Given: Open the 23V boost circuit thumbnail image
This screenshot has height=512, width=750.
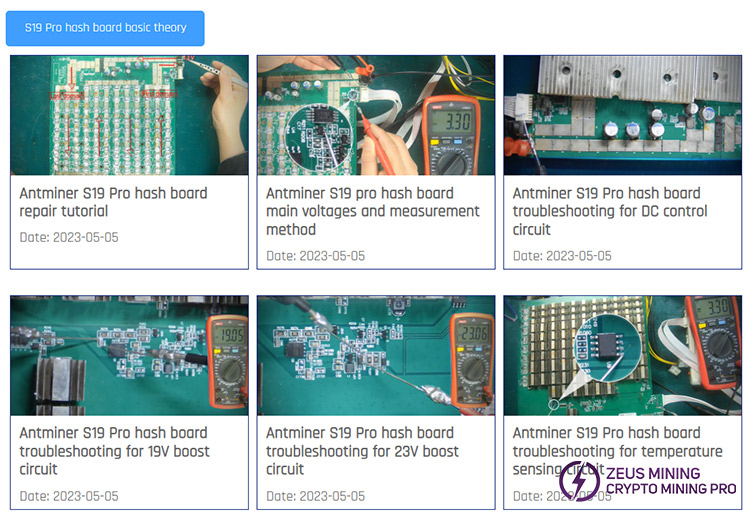Looking at the screenshot, I should pyautogui.click(x=376, y=356).
